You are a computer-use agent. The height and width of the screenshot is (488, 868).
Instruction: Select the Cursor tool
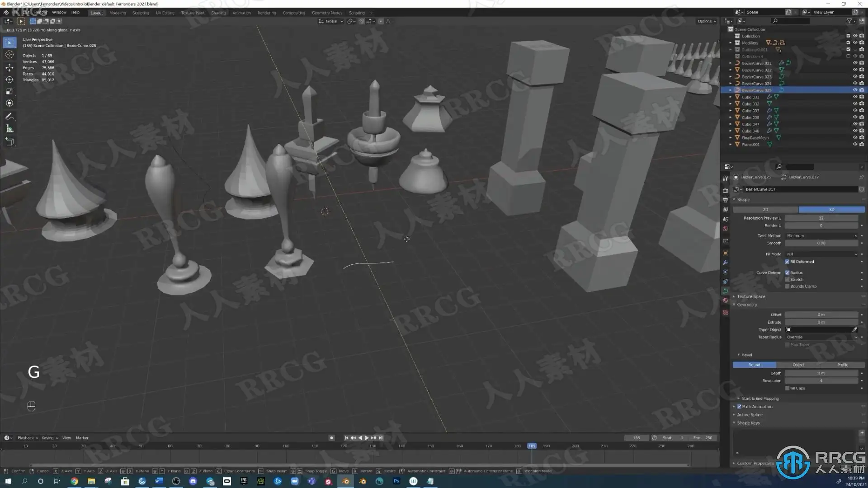tap(9, 55)
